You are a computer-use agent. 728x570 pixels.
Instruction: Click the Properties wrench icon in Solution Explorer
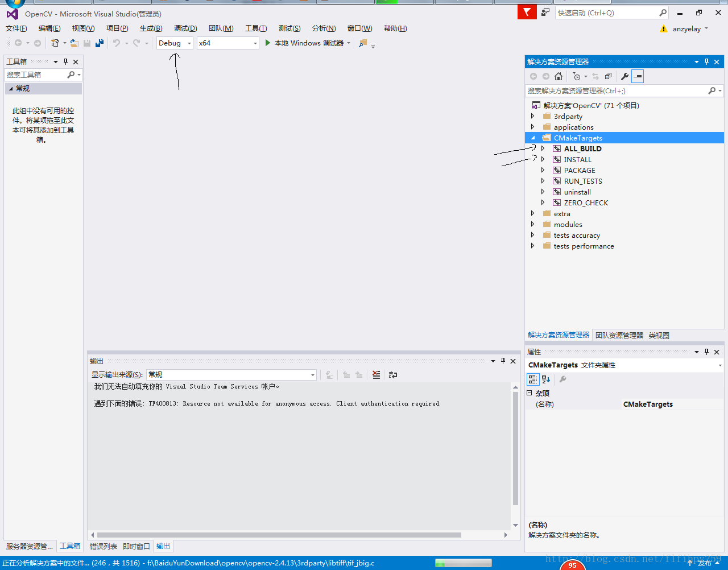[x=624, y=76]
